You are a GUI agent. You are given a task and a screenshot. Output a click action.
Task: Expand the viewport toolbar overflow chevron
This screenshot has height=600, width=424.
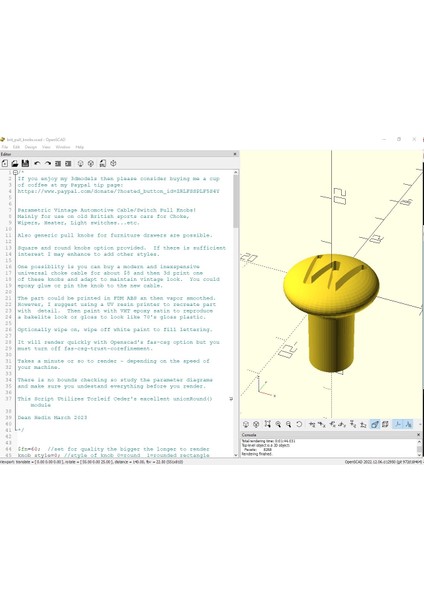(x=419, y=424)
